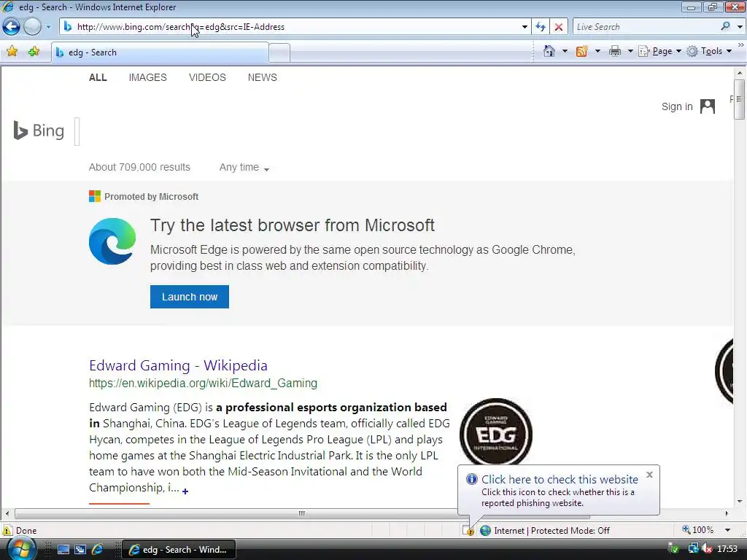This screenshot has width=747, height=560.
Task: Click the 'About 709,000 results' text
Action: 139,167
